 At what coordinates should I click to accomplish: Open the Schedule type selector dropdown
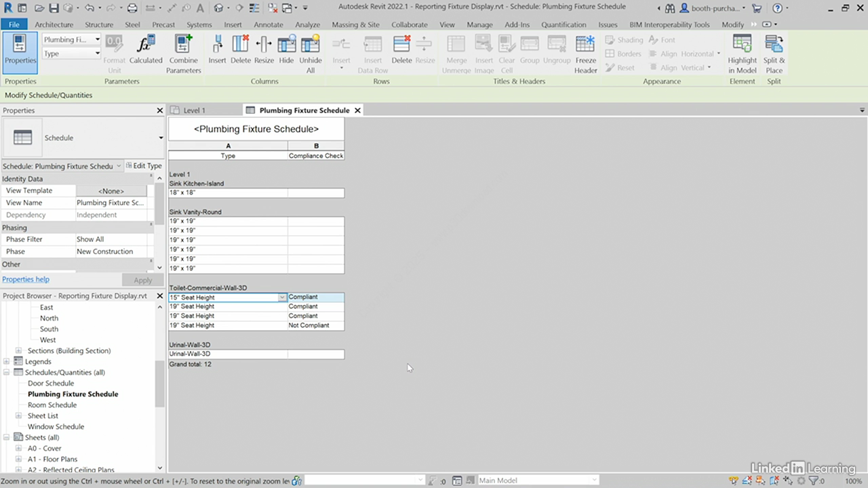[x=161, y=138]
